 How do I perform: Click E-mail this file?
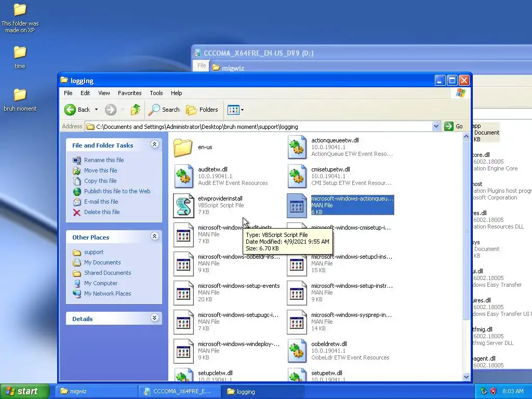(101, 202)
